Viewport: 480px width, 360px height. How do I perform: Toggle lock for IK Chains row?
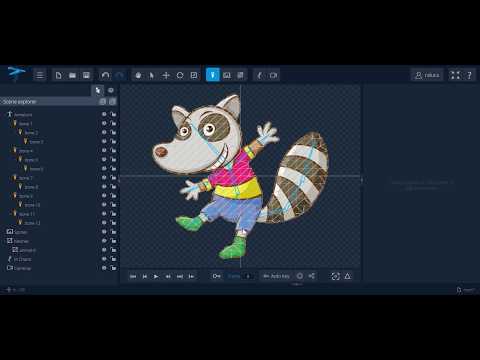(113, 259)
